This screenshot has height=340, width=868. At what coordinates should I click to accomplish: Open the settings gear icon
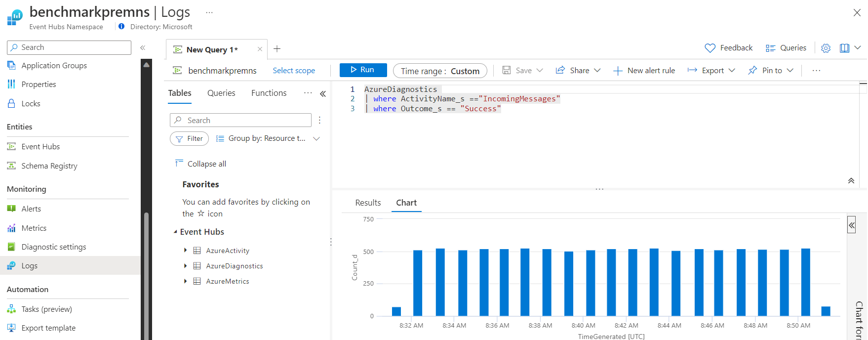pyautogui.click(x=826, y=48)
